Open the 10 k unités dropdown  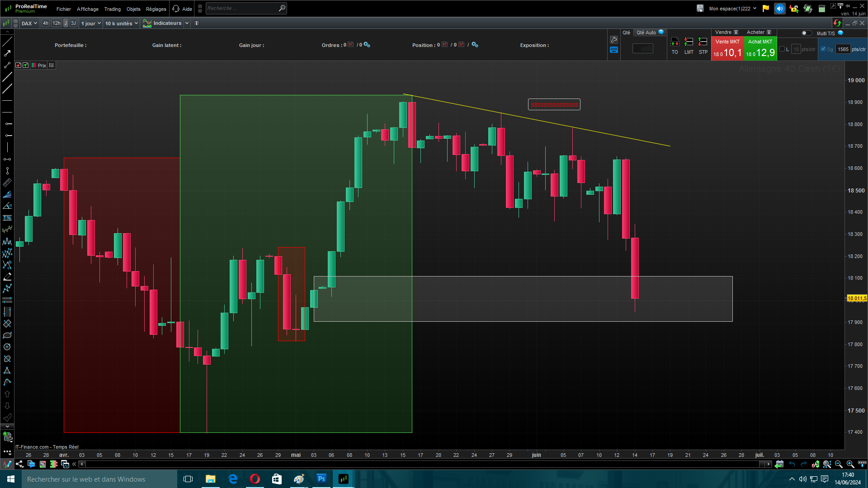(121, 23)
